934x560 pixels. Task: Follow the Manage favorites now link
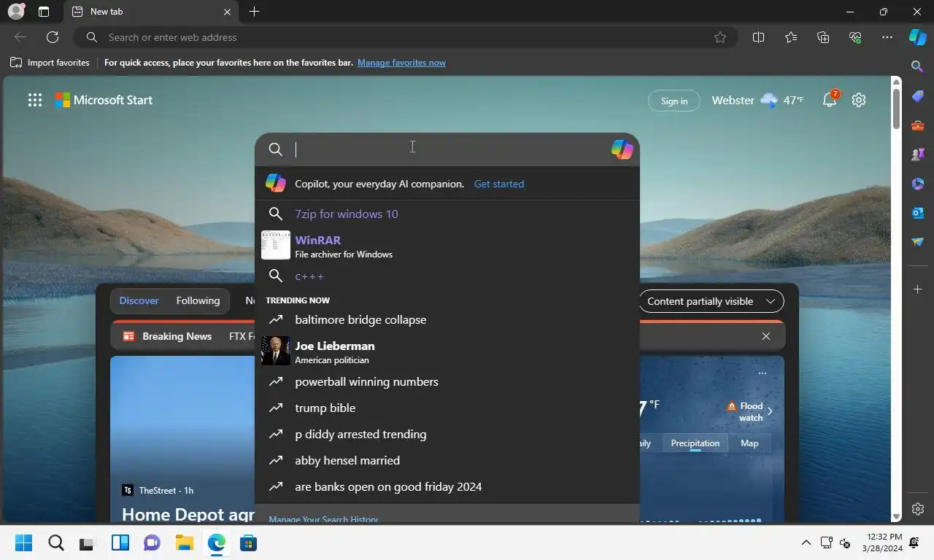401,63
